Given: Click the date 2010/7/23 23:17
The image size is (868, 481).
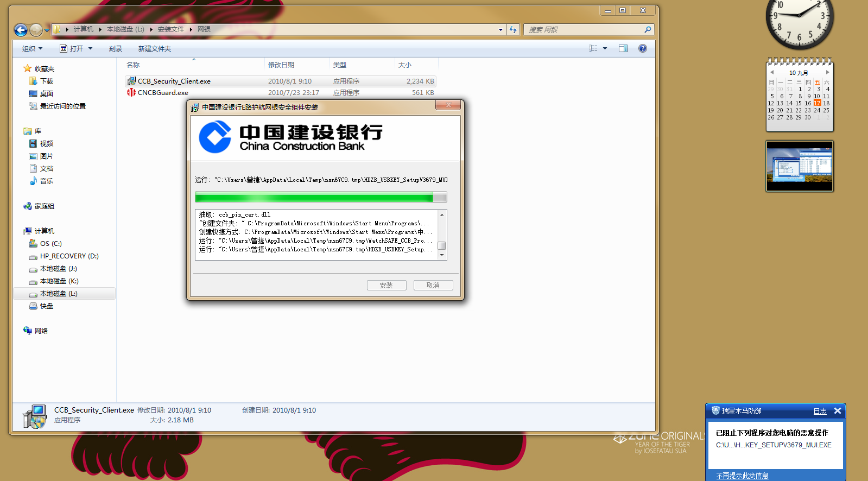Looking at the screenshot, I should [294, 93].
